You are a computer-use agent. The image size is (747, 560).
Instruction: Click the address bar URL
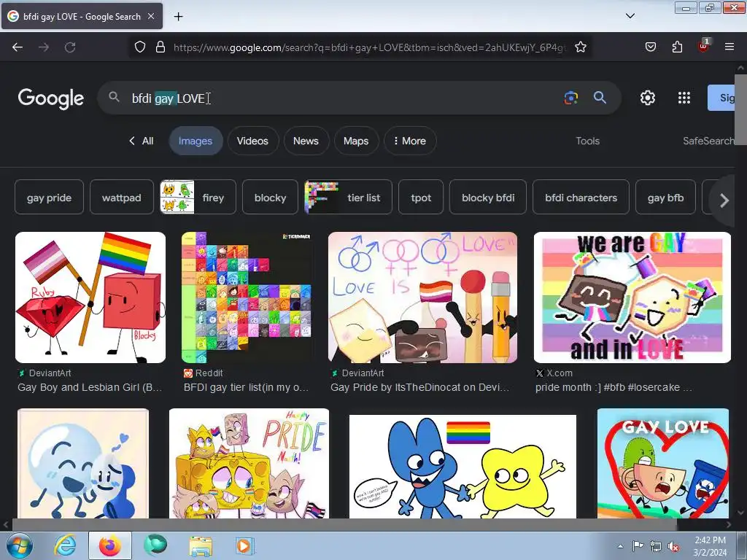coord(369,47)
